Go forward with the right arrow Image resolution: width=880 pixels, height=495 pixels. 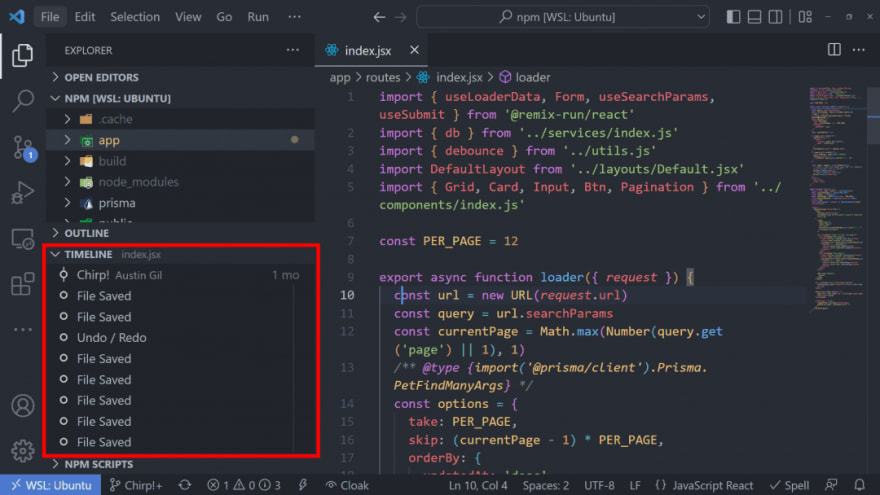(400, 17)
